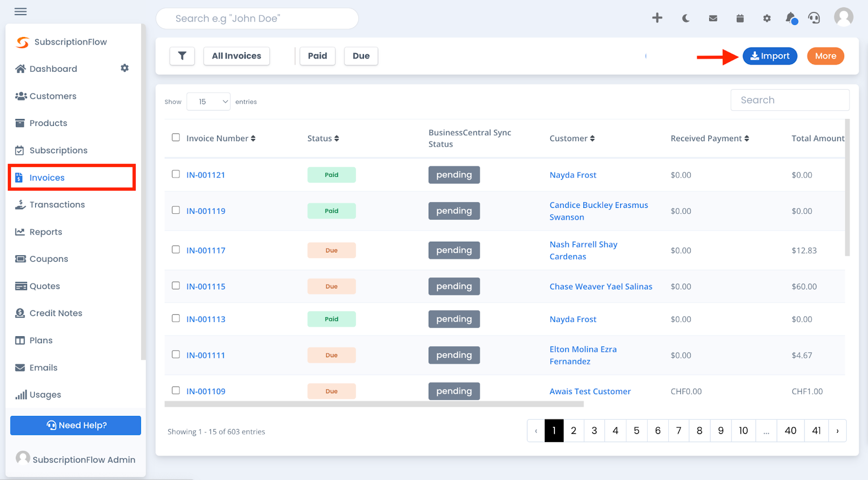Toggle the hamburger menu icon
Image resolution: width=868 pixels, height=480 pixels.
tap(21, 11)
